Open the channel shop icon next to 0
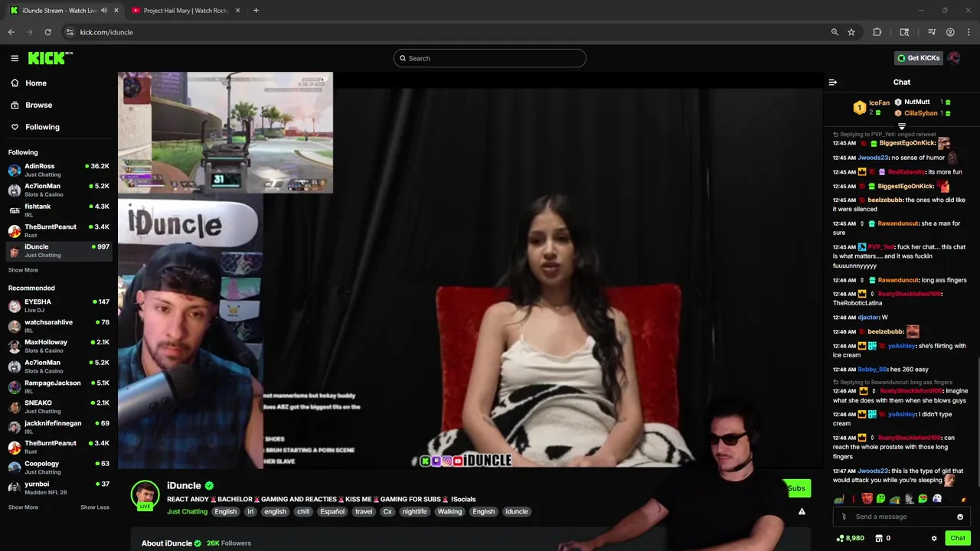 [879, 538]
